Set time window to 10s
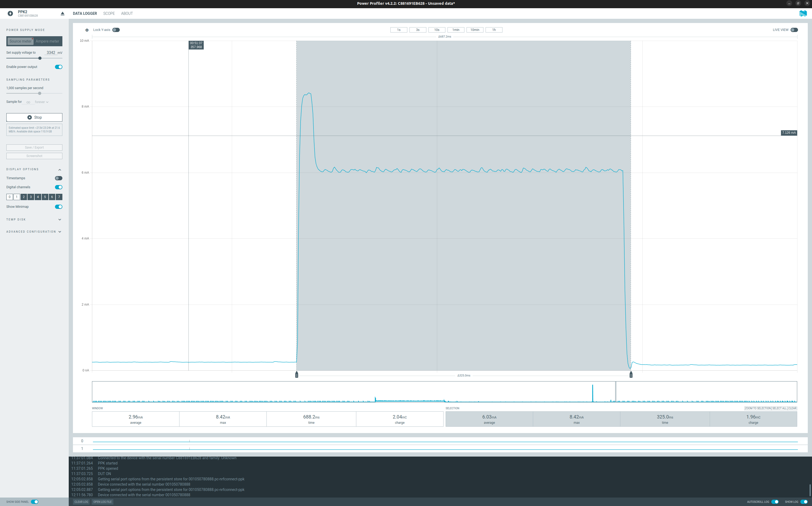This screenshot has height=506, width=812. pyautogui.click(x=437, y=30)
